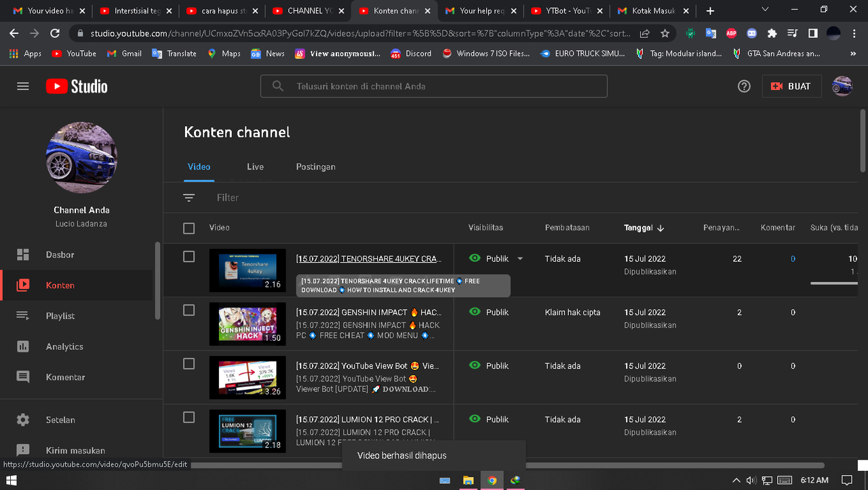Open the Gmail bookmark
868x490 pixels.
coord(123,54)
